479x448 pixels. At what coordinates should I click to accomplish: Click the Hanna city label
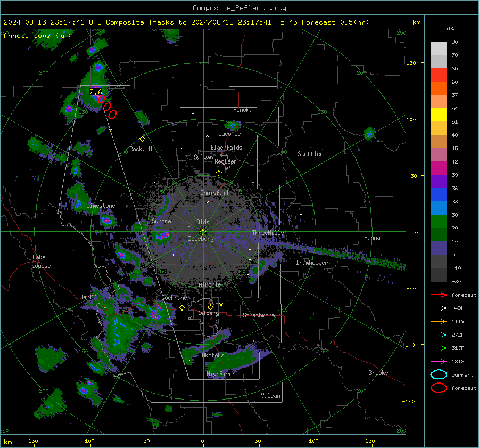[372, 238]
